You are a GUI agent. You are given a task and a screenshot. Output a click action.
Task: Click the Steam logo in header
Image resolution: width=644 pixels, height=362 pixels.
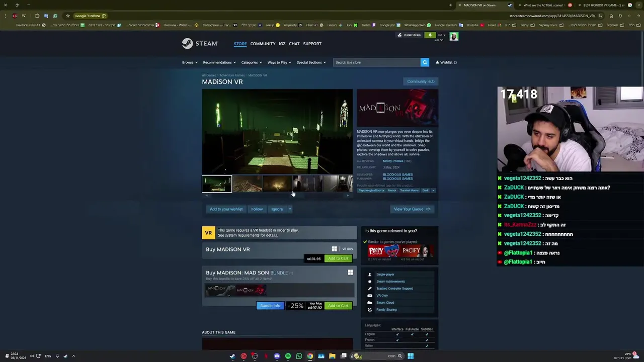coord(200,44)
